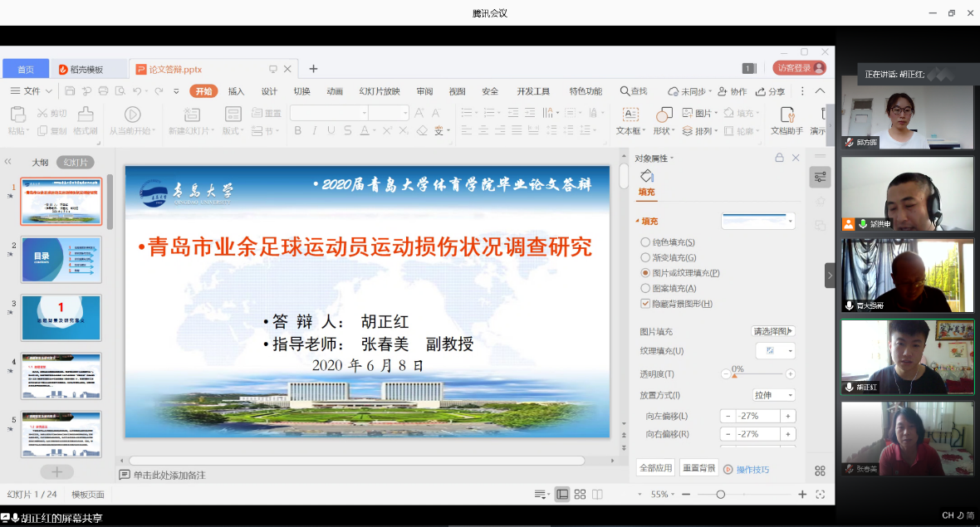Open the Insert (插入) ribbon tab
The height and width of the screenshot is (527, 980).
point(236,91)
